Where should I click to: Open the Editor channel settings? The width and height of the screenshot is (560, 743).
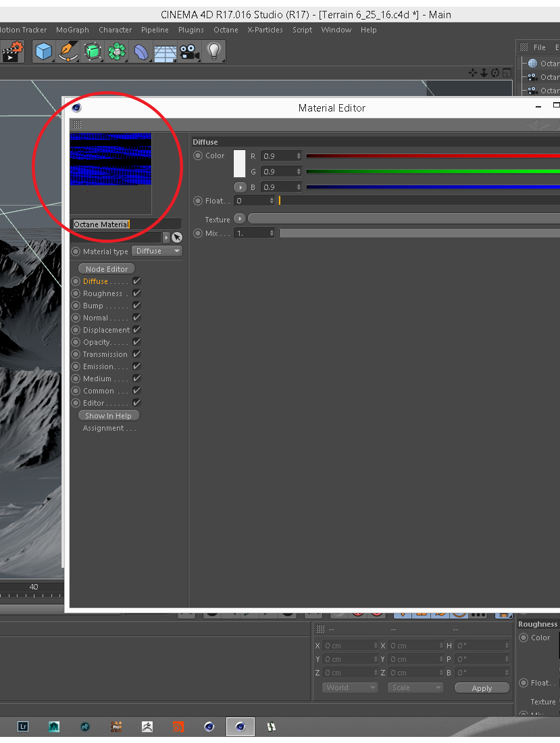coord(94,403)
